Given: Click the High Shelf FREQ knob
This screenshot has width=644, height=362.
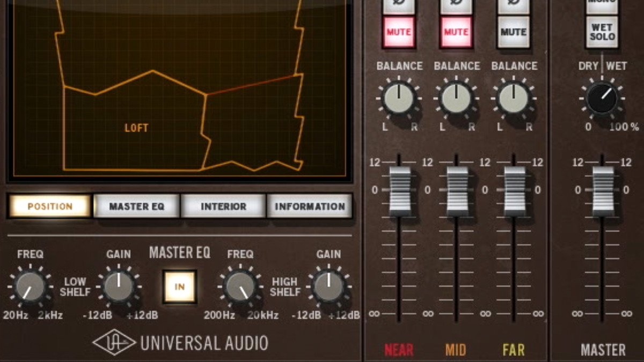Looking at the screenshot, I should (x=240, y=287).
